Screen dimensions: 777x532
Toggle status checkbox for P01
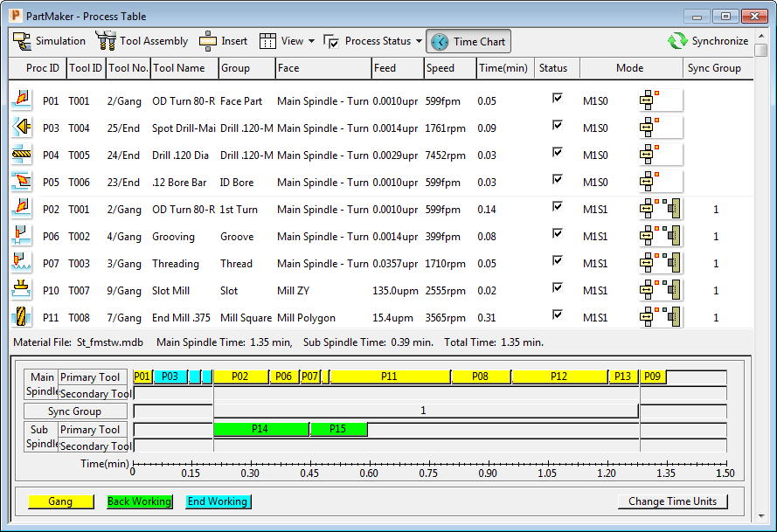pos(558,98)
